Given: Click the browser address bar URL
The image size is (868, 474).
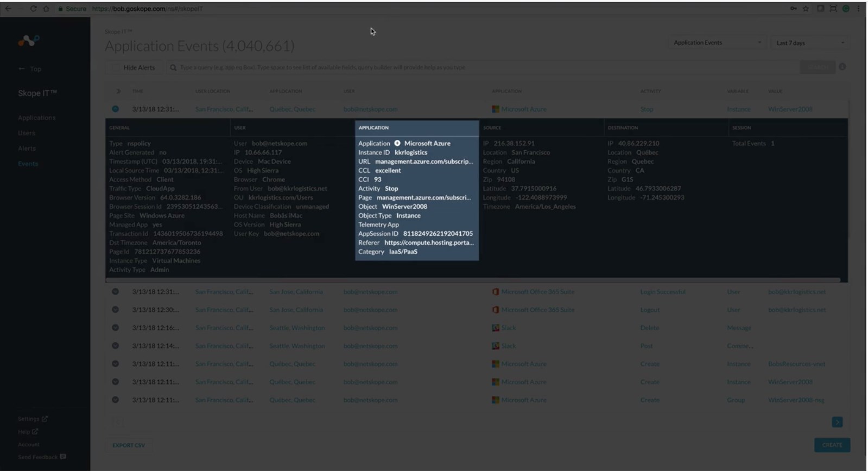Looking at the screenshot, I should pyautogui.click(x=147, y=9).
